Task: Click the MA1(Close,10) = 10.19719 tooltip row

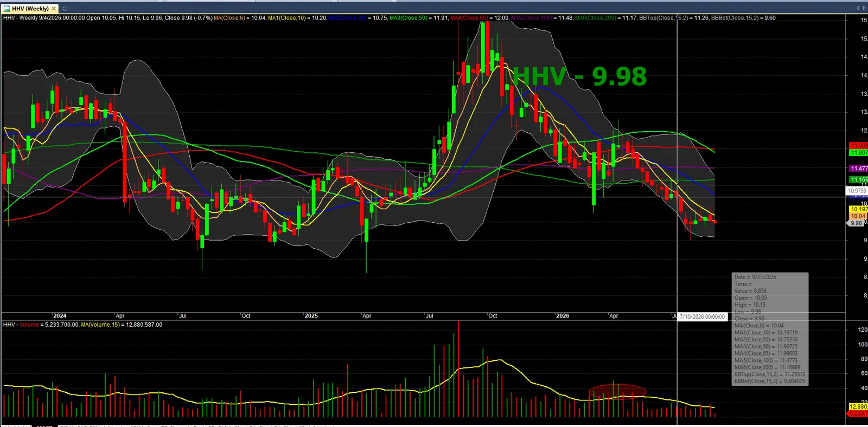Action: (x=766, y=333)
